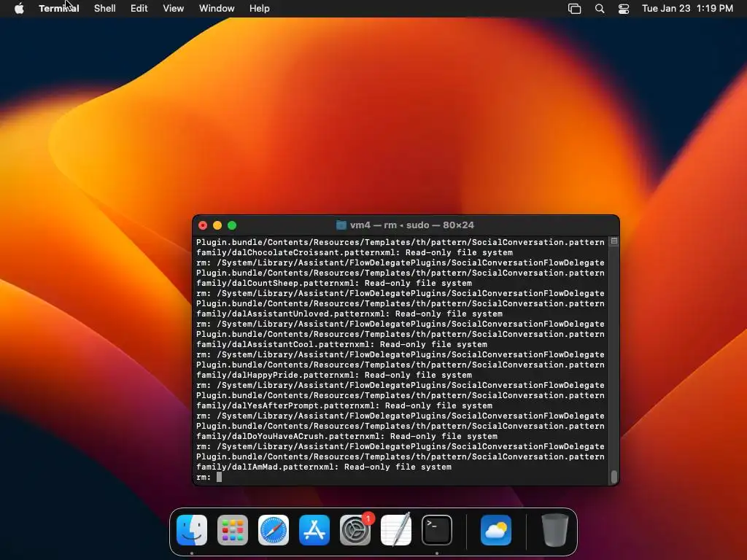
Task: Click the line with dalChocolateCroissant.patternxml
Action: [x=355, y=252]
